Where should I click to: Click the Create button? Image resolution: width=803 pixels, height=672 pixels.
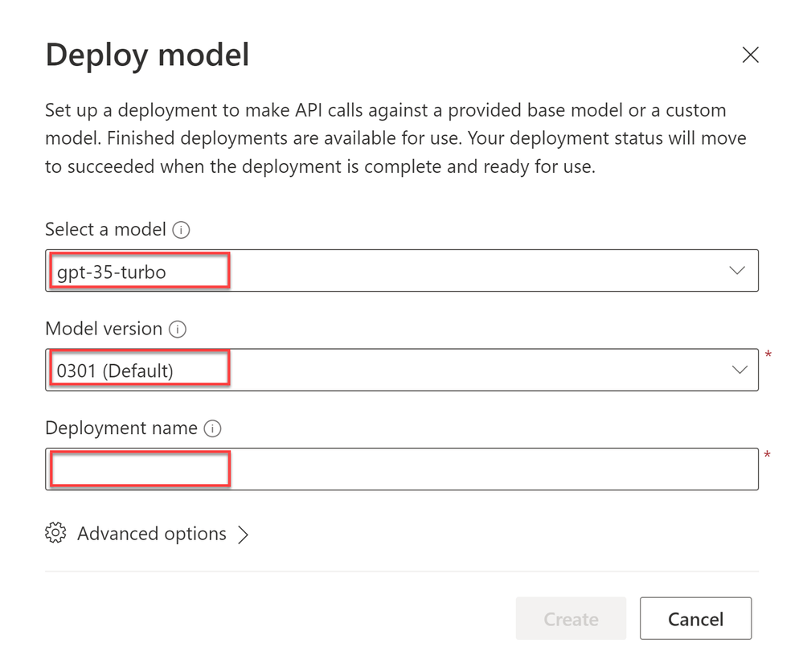[x=571, y=618]
